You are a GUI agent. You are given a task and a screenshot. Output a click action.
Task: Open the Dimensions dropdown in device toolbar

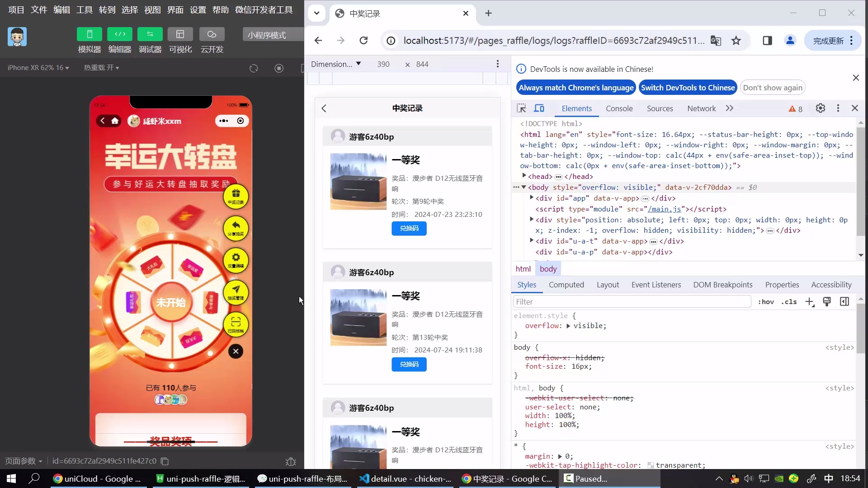(336, 64)
